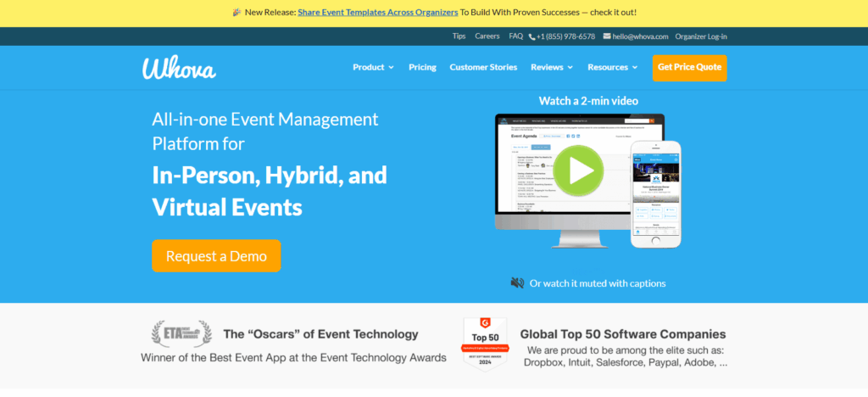The image size is (868, 397).
Task: Expand the Reviews dropdown menu
Action: coord(552,67)
